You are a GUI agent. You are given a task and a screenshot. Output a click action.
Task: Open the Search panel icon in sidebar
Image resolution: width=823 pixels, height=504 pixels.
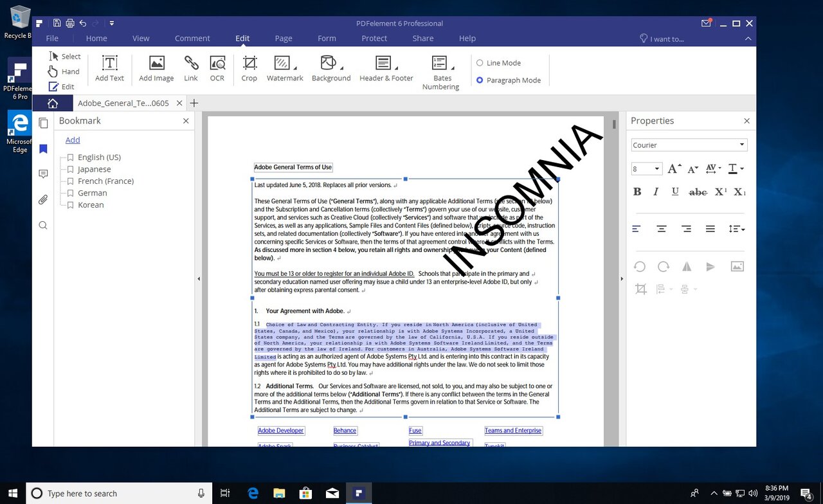[43, 225]
